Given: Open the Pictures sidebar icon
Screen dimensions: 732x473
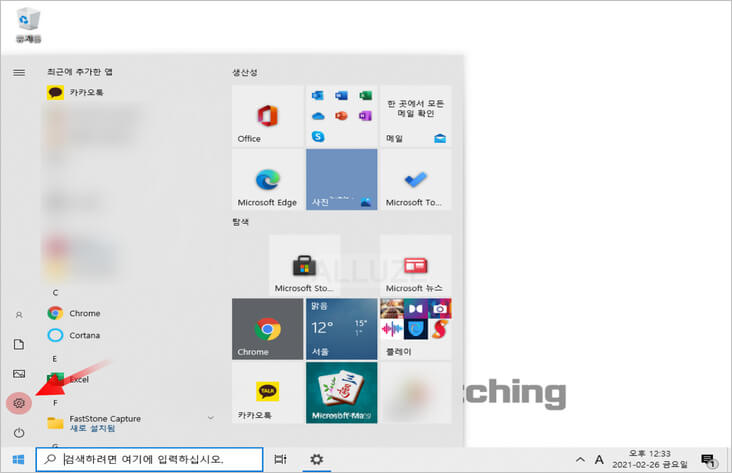Looking at the screenshot, I should (19, 374).
